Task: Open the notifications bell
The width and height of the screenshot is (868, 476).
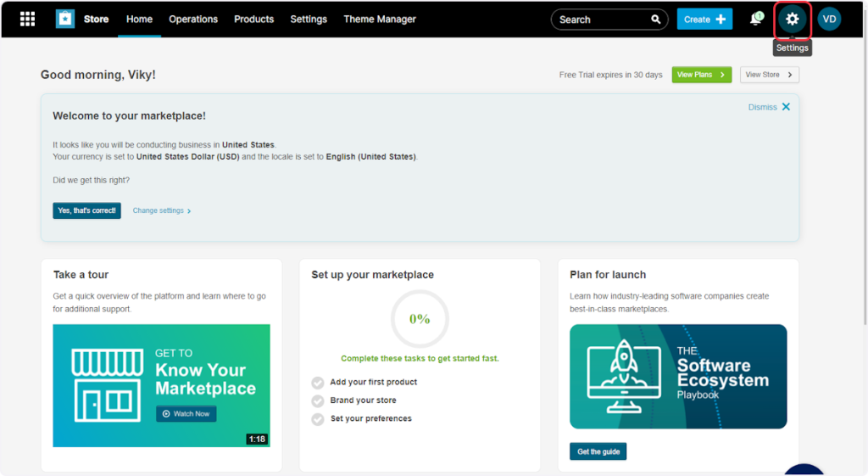Action: 756,19
